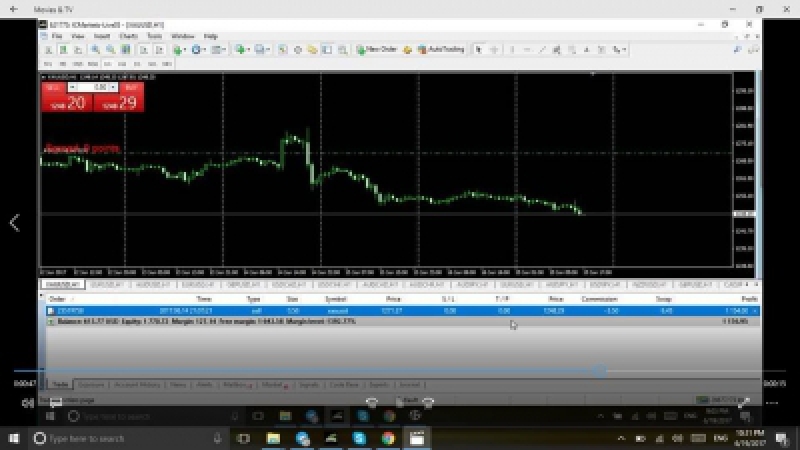Open MetaTrader search icon at top right
The width and height of the screenshot is (800, 450).
[x=738, y=50]
